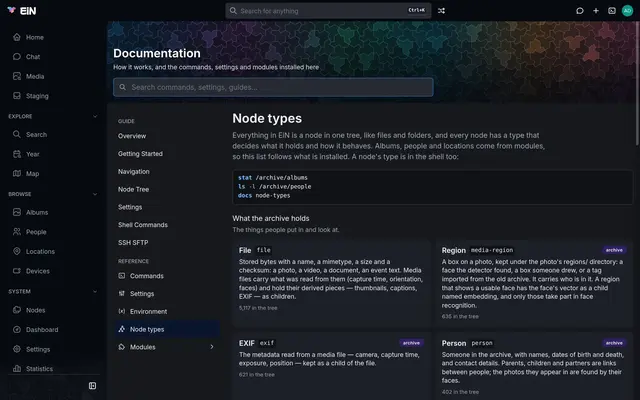Screen dimensions: 640x400
Task: Open the Getting Started guide page
Action: coord(140,154)
